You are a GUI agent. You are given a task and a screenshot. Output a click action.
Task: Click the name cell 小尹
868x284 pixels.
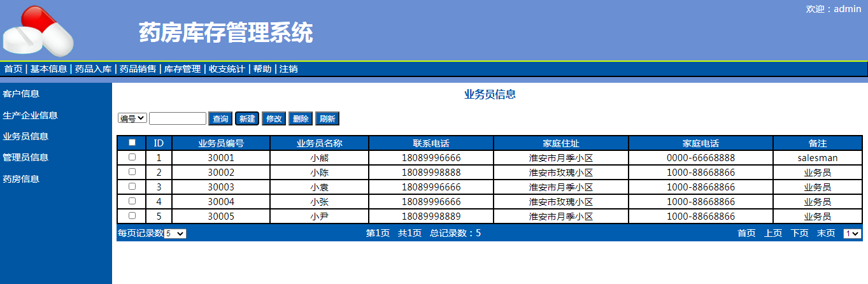pyautogui.click(x=320, y=216)
